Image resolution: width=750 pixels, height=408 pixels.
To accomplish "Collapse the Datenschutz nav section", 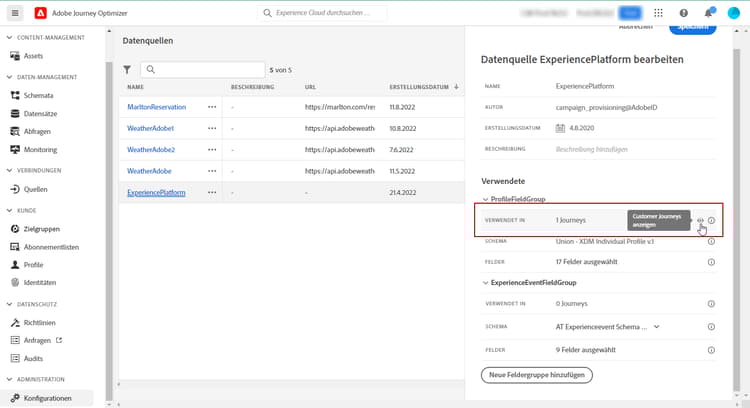I will coord(9,304).
